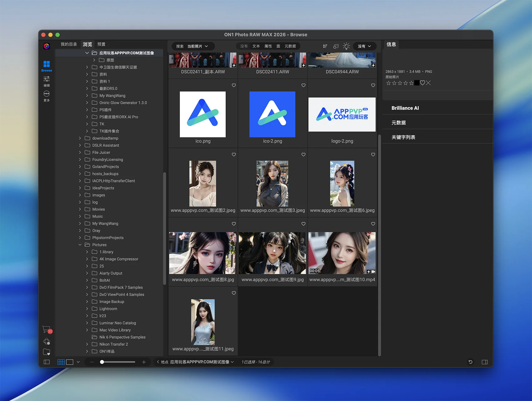The image size is (532, 401).
Task: Click the reset rotate icon at bottom right
Action: pyautogui.click(x=470, y=362)
